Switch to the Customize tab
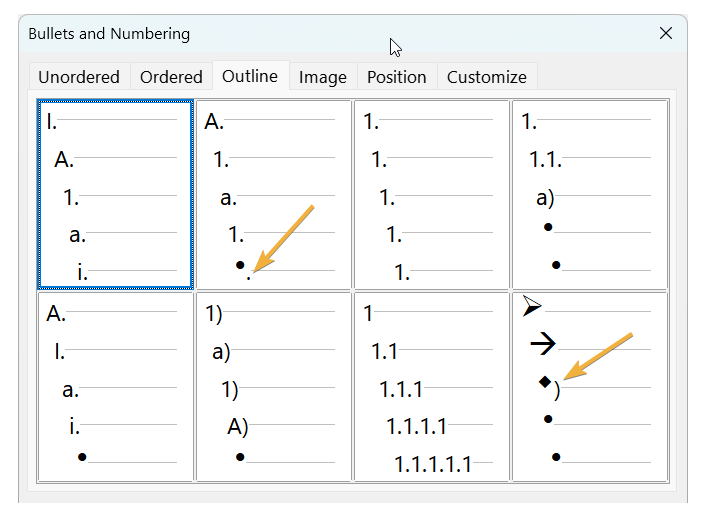 click(x=487, y=77)
